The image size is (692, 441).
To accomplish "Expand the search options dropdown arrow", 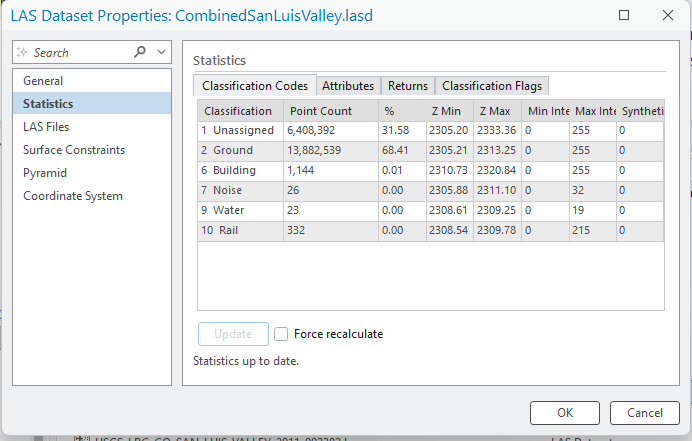I will coord(162,52).
